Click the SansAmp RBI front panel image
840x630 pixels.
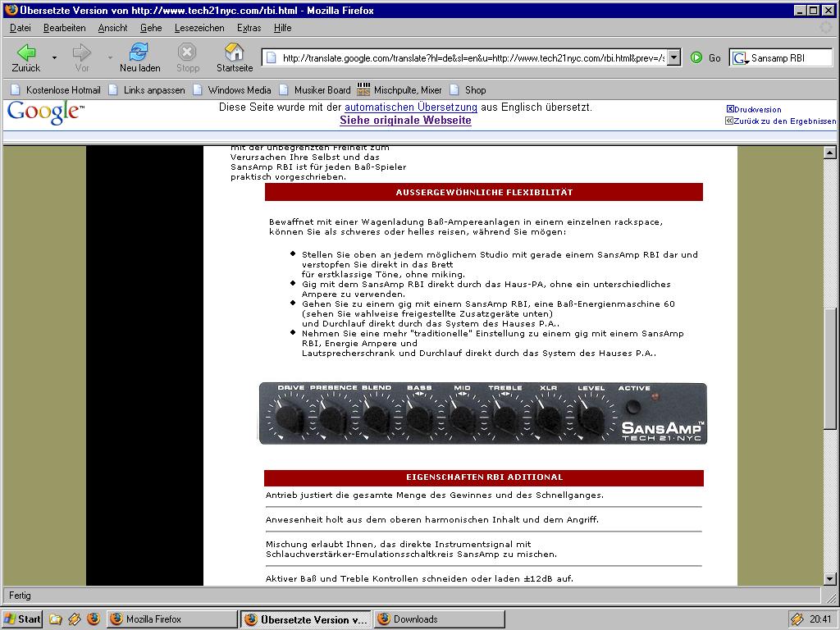point(482,413)
